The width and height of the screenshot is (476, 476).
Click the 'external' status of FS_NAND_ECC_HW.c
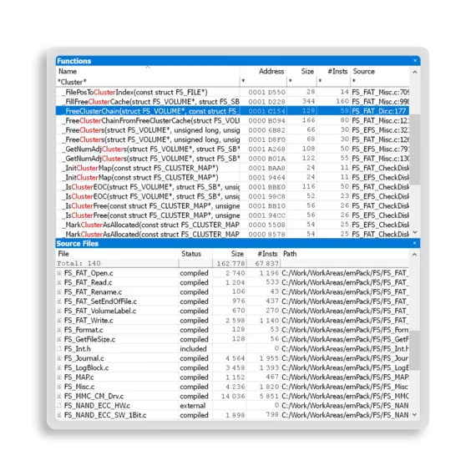point(193,406)
